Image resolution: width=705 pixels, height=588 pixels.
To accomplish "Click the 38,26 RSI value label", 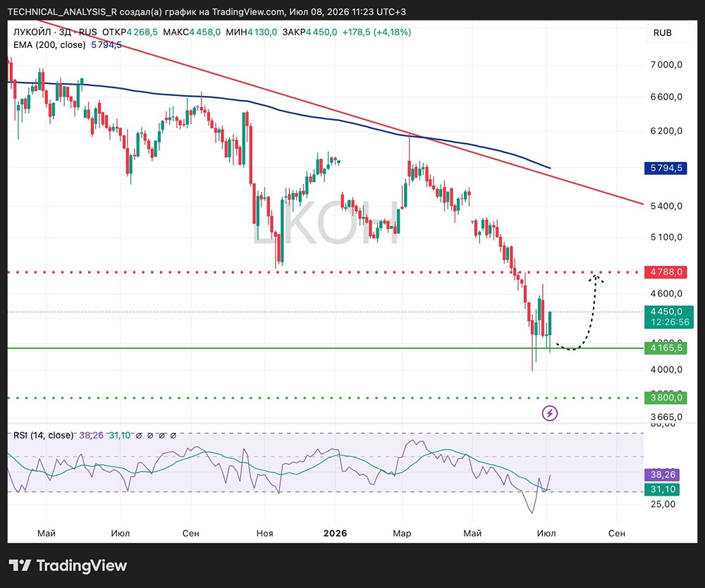I will pos(663,474).
